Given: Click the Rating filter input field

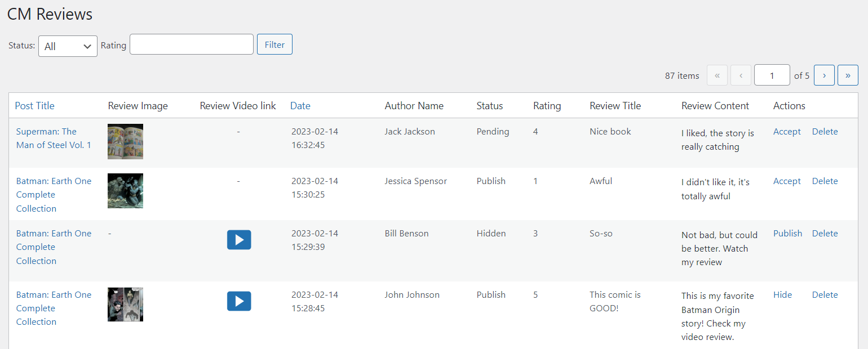Looking at the screenshot, I should click(x=192, y=44).
